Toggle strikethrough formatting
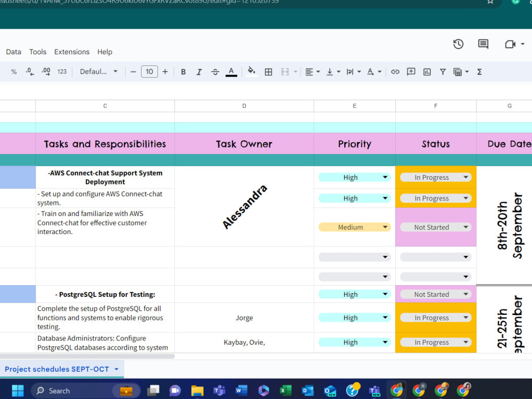This screenshot has width=532, height=399. [x=215, y=71]
